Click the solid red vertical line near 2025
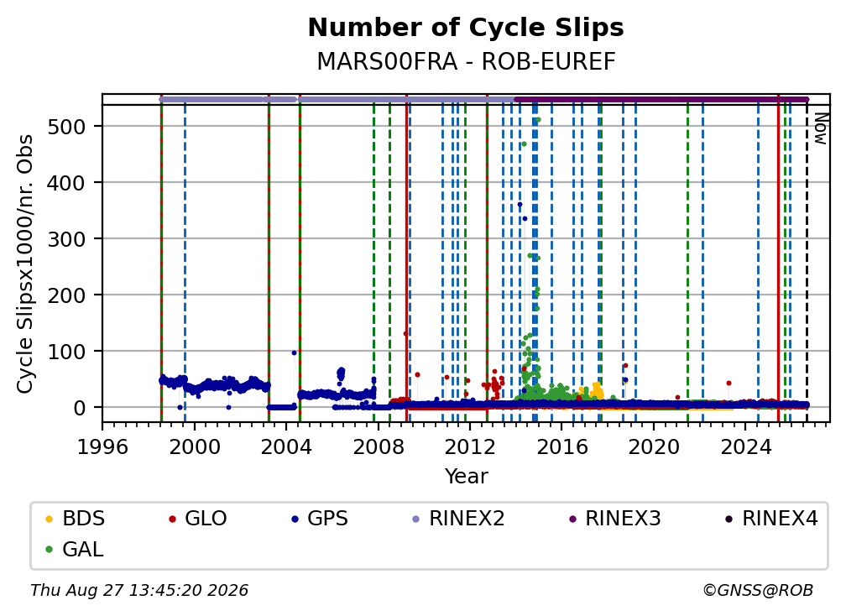 coord(778,259)
